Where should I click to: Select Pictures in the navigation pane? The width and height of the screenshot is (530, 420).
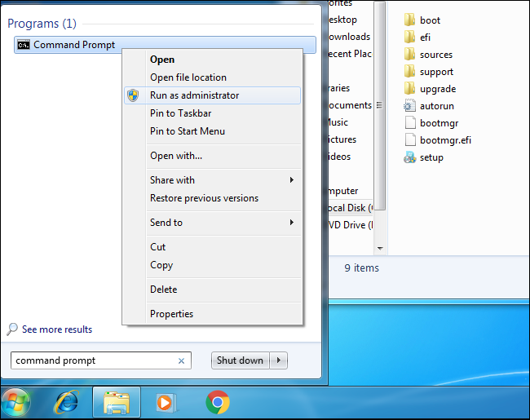point(342,139)
